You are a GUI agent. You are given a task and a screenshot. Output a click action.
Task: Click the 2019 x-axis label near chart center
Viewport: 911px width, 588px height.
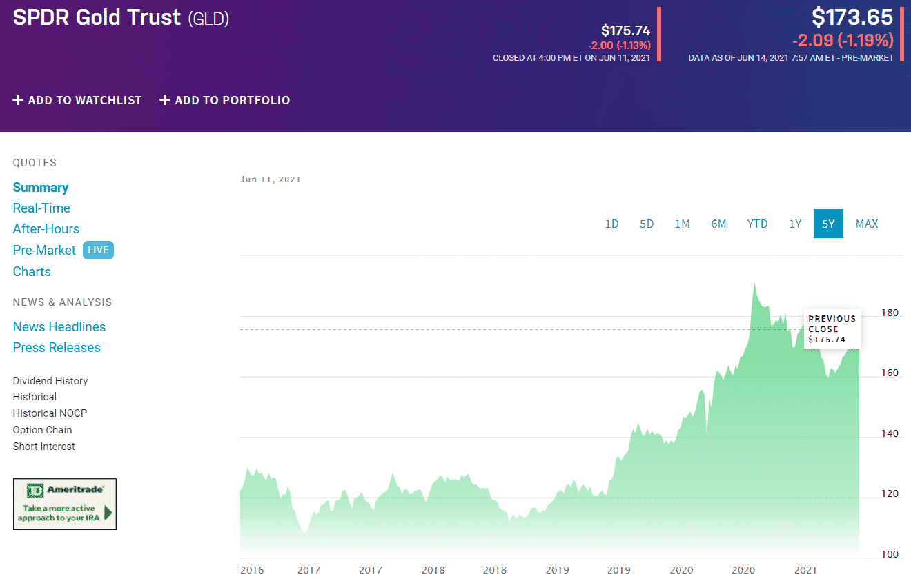(557, 570)
